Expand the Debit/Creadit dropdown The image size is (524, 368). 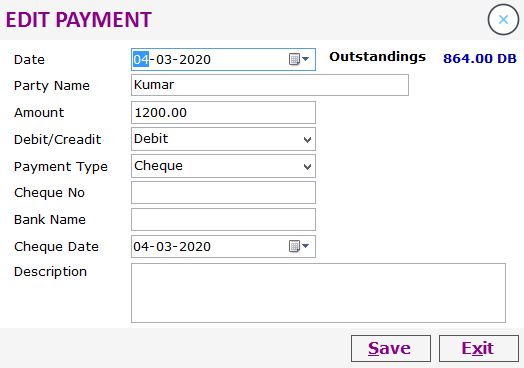pos(307,139)
